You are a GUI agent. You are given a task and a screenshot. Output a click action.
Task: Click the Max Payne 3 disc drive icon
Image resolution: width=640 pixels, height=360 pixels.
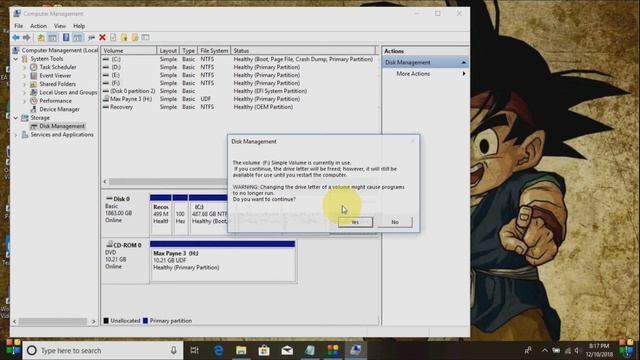(106, 99)
